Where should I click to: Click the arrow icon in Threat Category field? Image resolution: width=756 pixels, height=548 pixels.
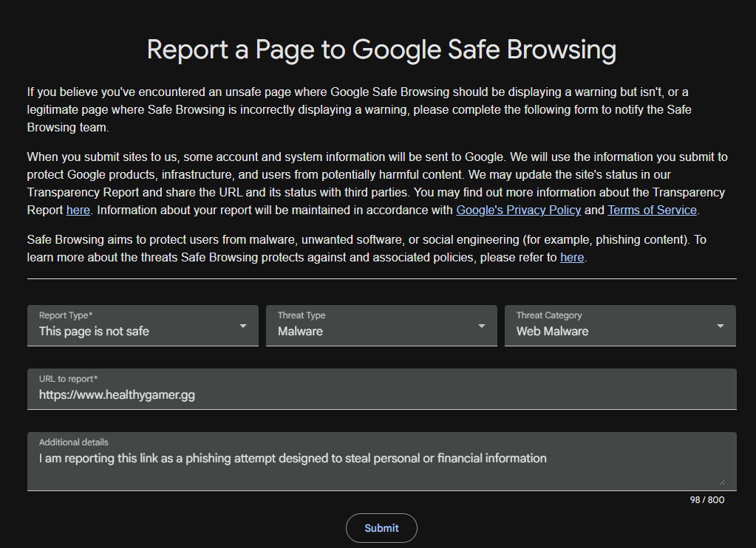point(721,326)
